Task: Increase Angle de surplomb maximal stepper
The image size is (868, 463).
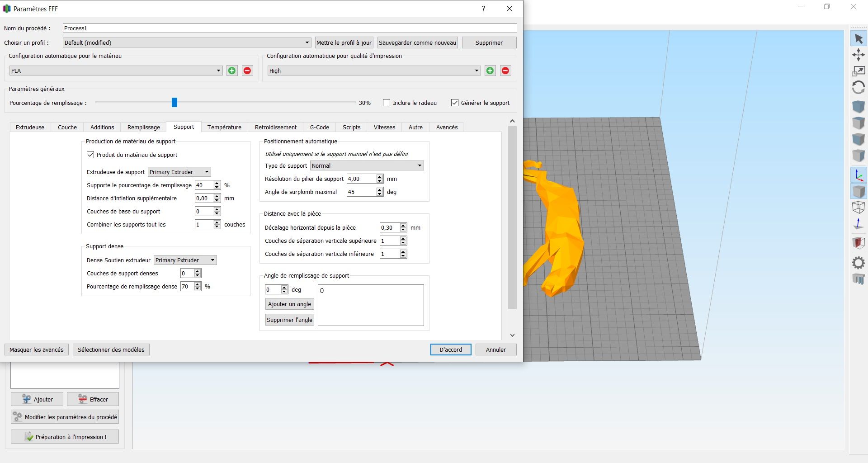Action: [x=380, y=190]
